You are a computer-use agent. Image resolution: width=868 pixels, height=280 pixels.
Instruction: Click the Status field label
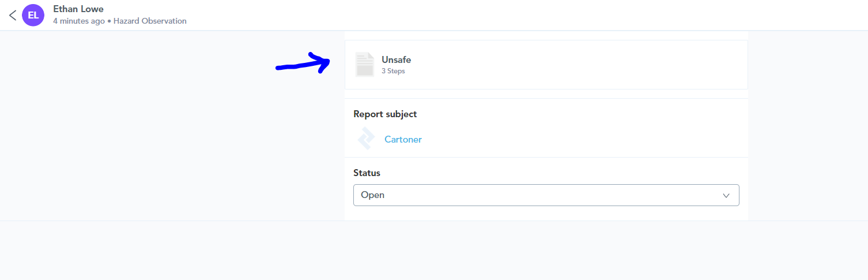[x=367, y=173]
